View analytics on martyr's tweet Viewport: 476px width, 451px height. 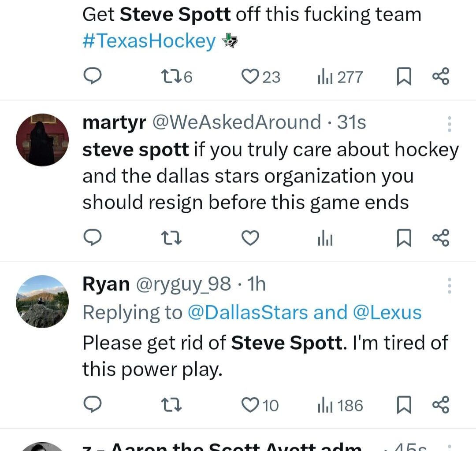(325, 238)
